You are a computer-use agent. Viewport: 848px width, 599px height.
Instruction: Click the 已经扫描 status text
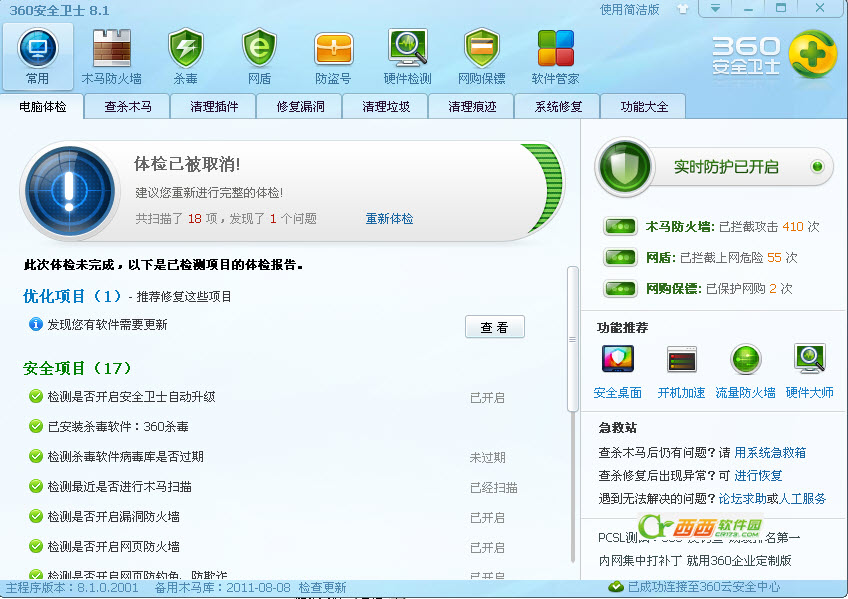(x=494, y=488)
